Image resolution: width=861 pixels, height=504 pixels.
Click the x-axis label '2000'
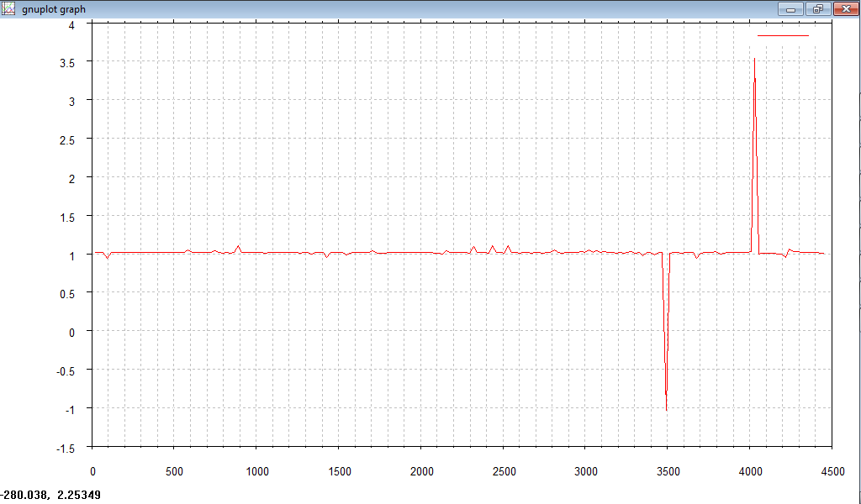pos(422,471)
